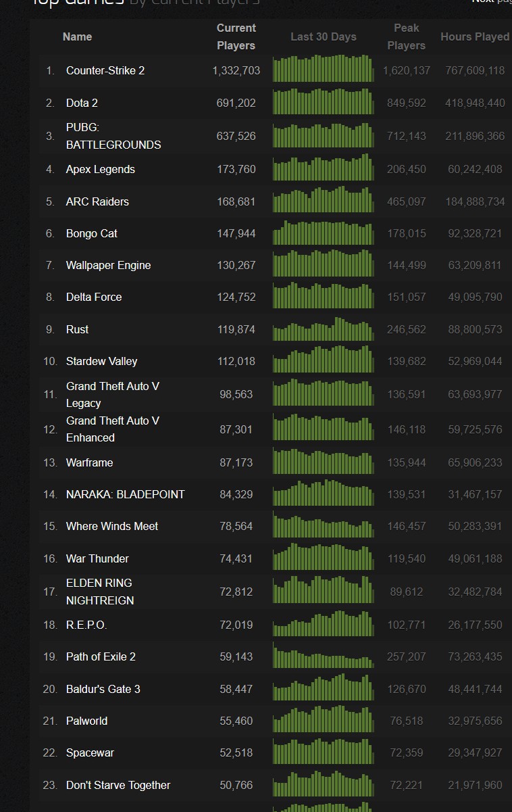The width and height of the screenshot is (512, 812).
Task: Click Palworld current players 55,460
Action: pos(236,721)
